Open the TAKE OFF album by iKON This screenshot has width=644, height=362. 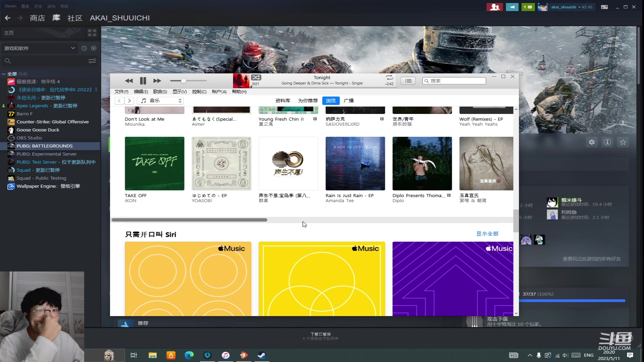click(155, 164)
